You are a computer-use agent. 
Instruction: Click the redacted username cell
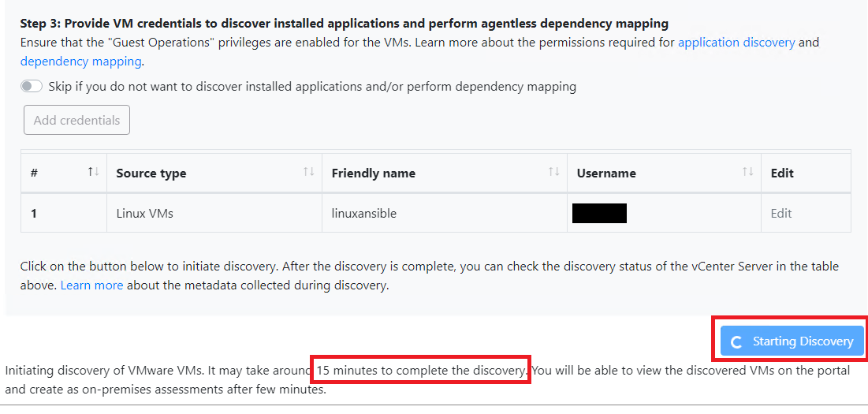(x=664, y=213)
